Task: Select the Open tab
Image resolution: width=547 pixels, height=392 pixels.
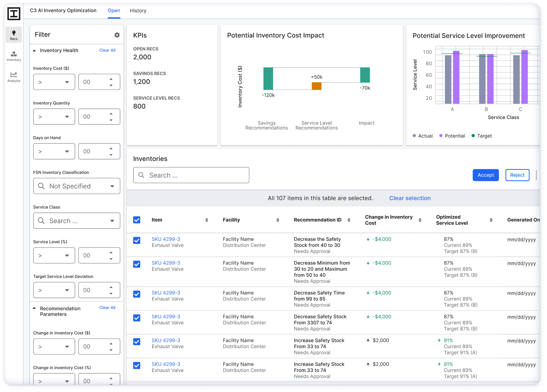Action: point(114,10)
